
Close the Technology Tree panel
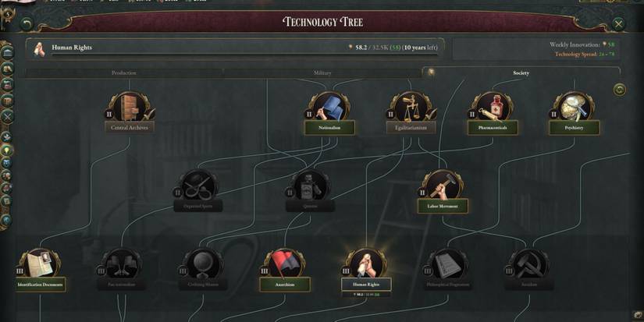[x=618, y=24]
